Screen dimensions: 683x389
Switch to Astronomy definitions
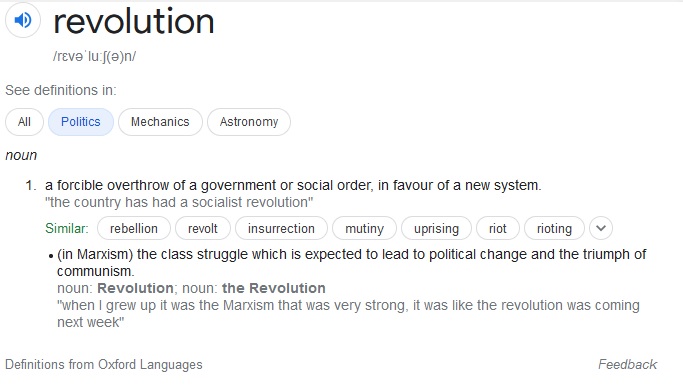pos(249,122)
